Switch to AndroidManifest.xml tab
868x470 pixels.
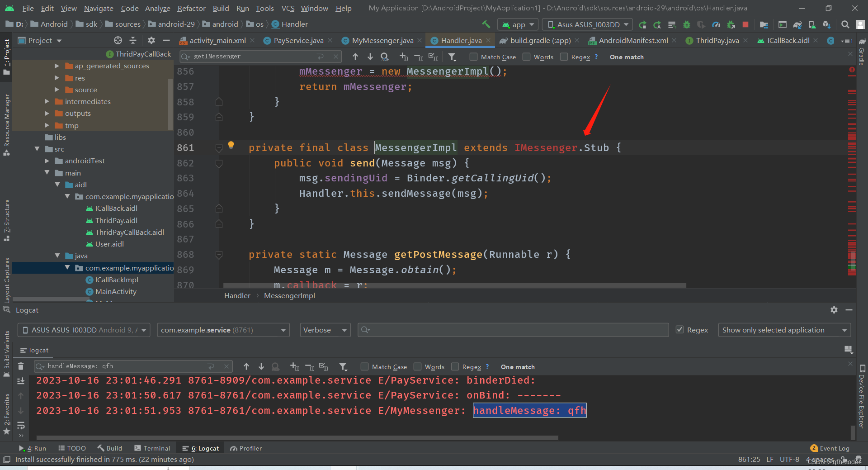pyautogui.click(x=633, y=40)
